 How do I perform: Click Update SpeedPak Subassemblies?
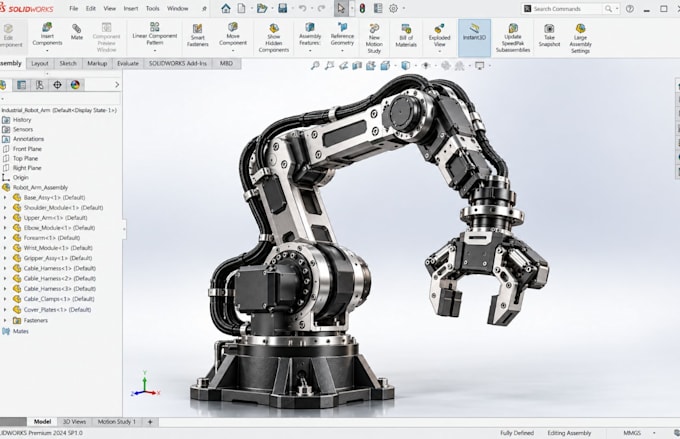coord(513,38)
